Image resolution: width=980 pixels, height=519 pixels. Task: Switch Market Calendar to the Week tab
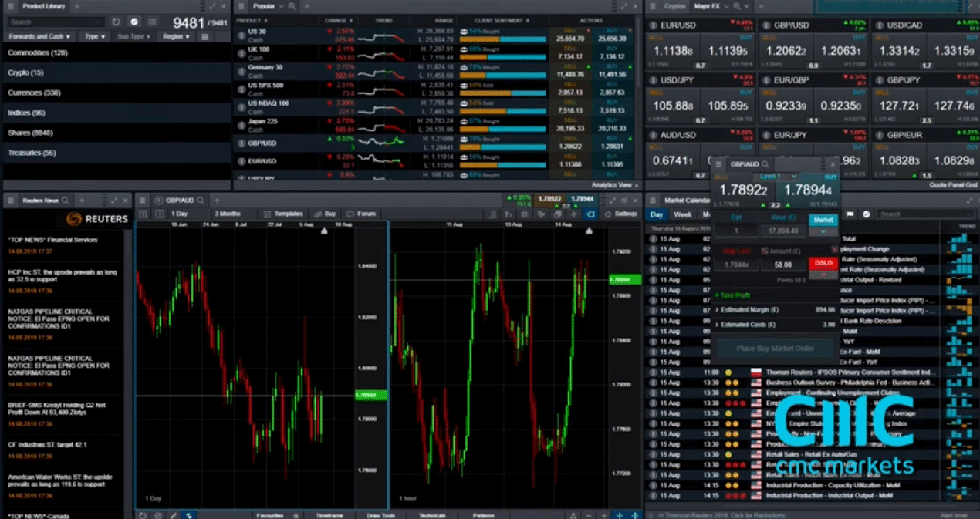pyautogui.click(x=682, y=214)
